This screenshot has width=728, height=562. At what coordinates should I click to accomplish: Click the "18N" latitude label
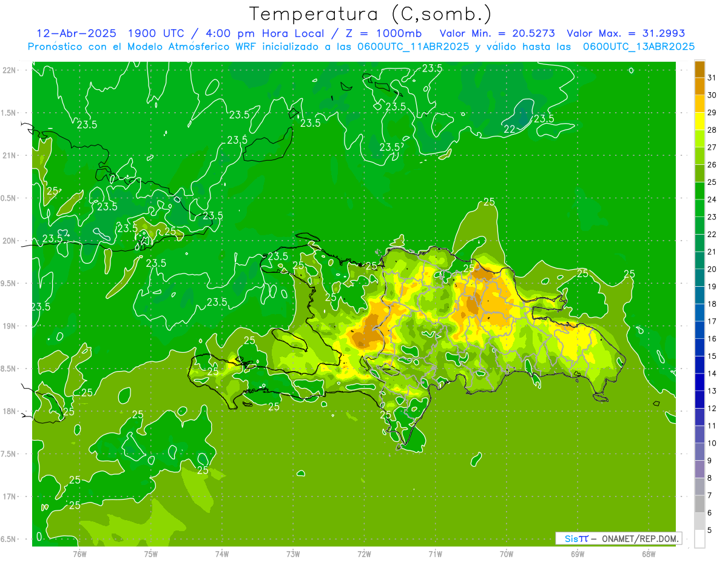10,411
